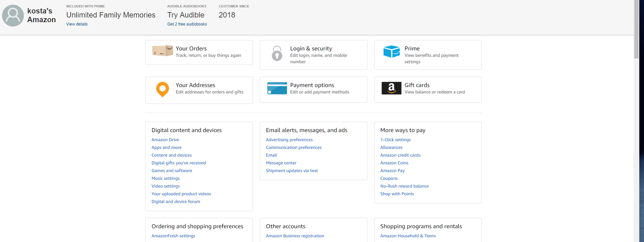Open AmazonFresh settings link

173,236
